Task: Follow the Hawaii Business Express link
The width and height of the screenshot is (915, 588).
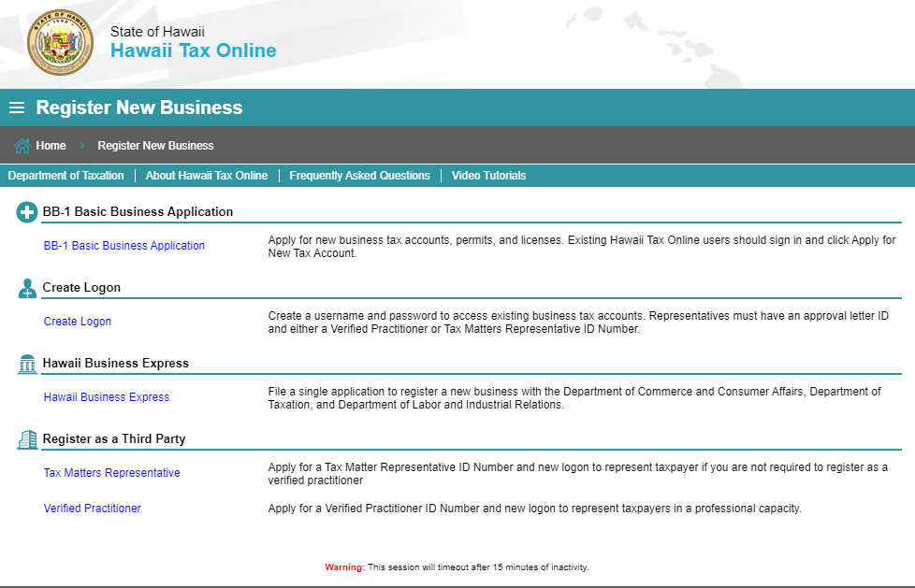Action: coord(106,396)
